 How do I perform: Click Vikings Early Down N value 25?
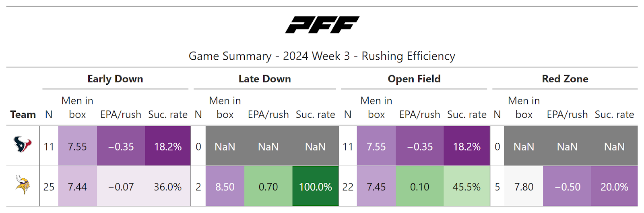click(x=49, y=187)
